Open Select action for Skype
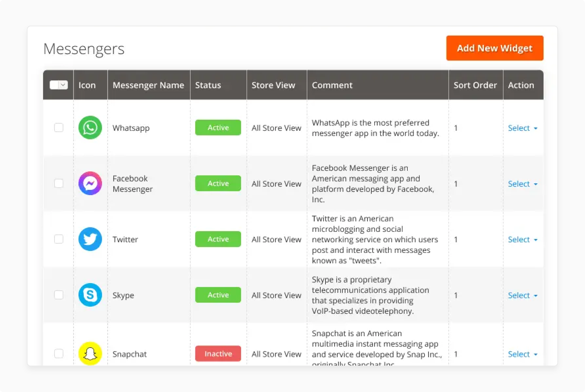Screen dimensions: 585x392 click(x=522, y=295)
